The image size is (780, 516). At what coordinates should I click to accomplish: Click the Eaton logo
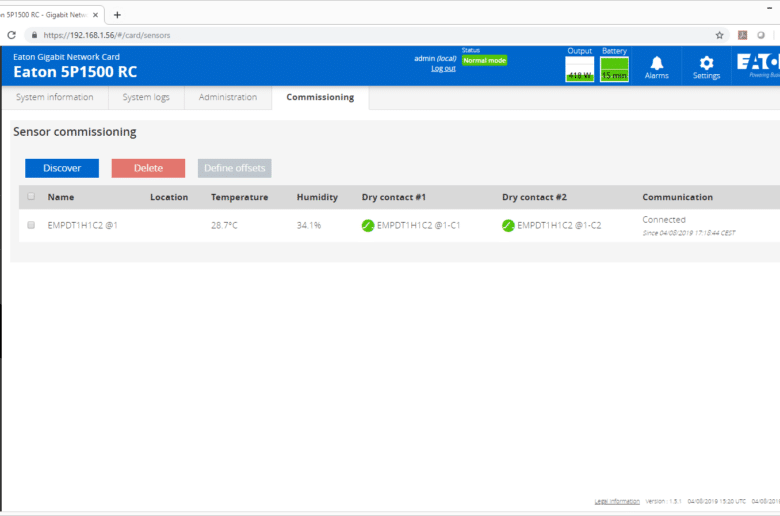tap(758, 65)
